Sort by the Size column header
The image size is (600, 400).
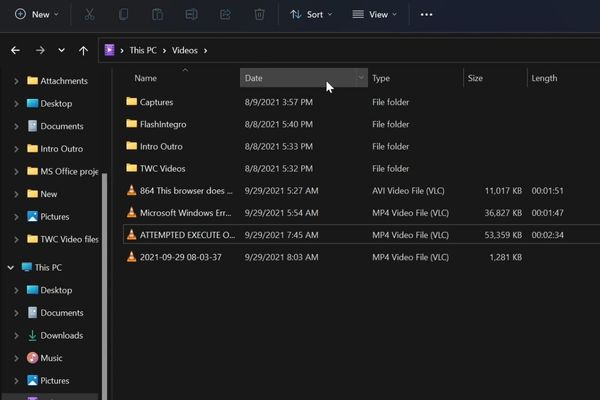tap(475, 78)
